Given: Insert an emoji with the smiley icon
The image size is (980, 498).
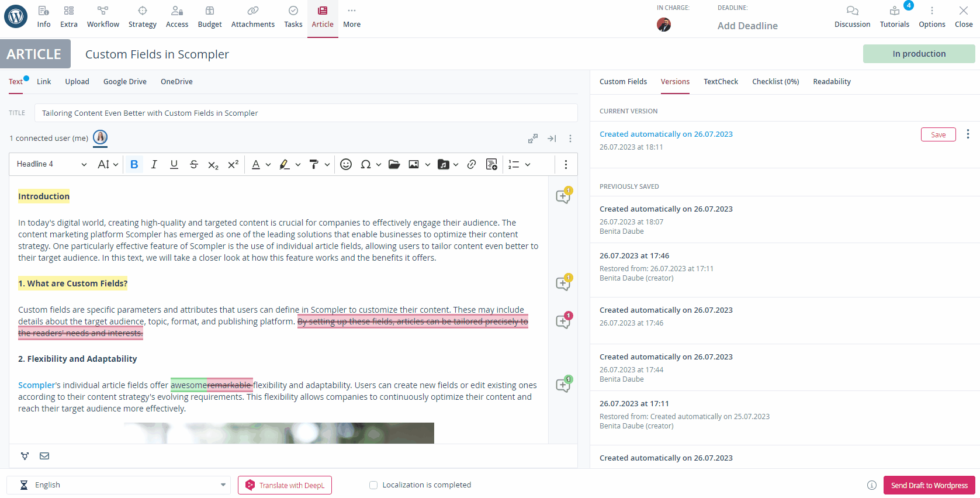Looking at the screenshot, I should pos(346,164).
